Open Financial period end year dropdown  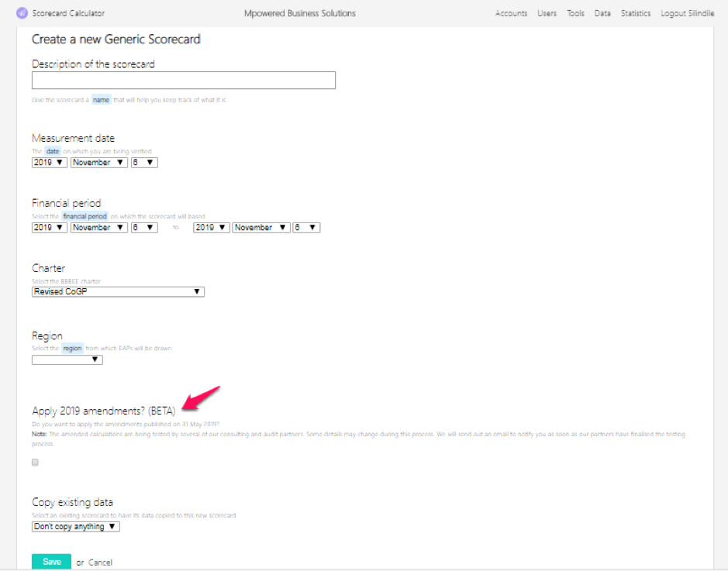211,227
